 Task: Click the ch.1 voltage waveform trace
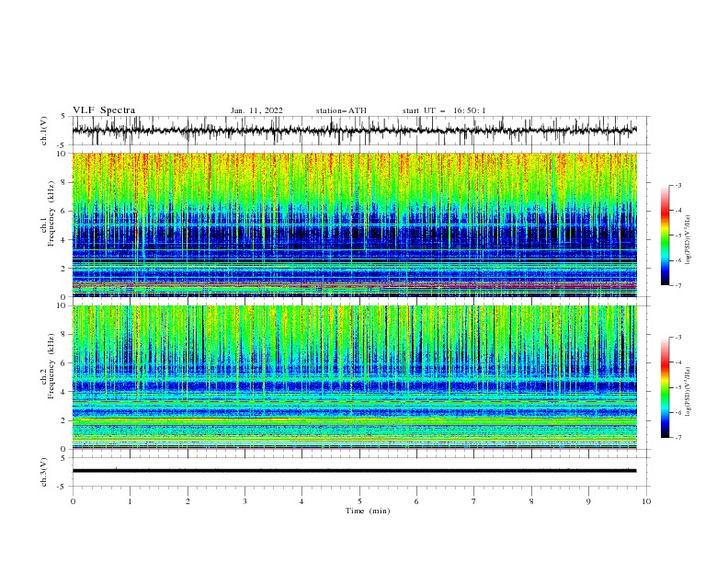point(354,131)
